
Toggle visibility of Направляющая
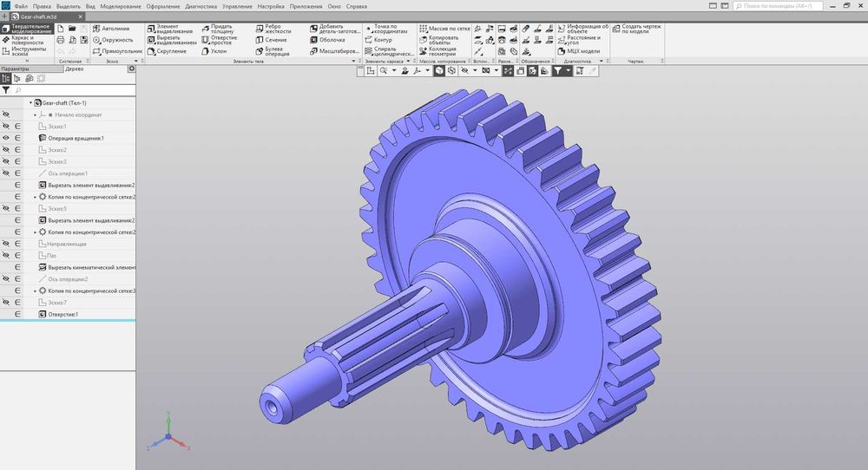point(6,244)
